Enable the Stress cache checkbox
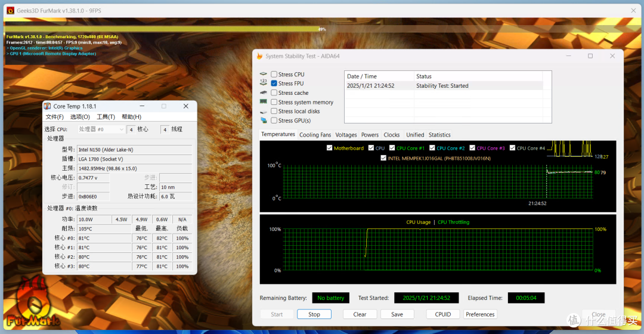Image resolution: width=644 pixels, height=334 pixels. 274,93
